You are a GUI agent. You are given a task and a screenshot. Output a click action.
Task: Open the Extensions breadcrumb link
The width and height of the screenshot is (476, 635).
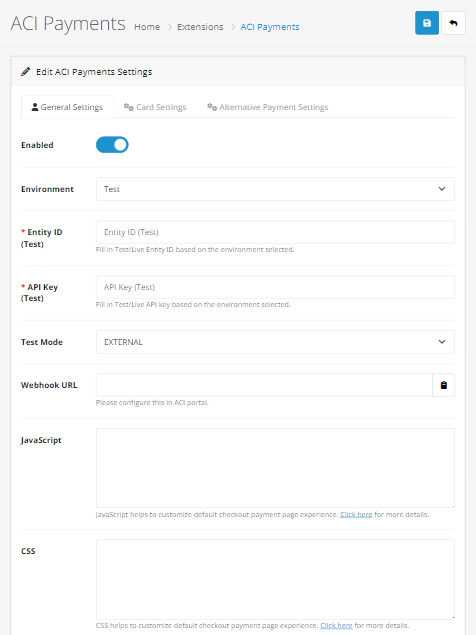[x=200, y=27]
